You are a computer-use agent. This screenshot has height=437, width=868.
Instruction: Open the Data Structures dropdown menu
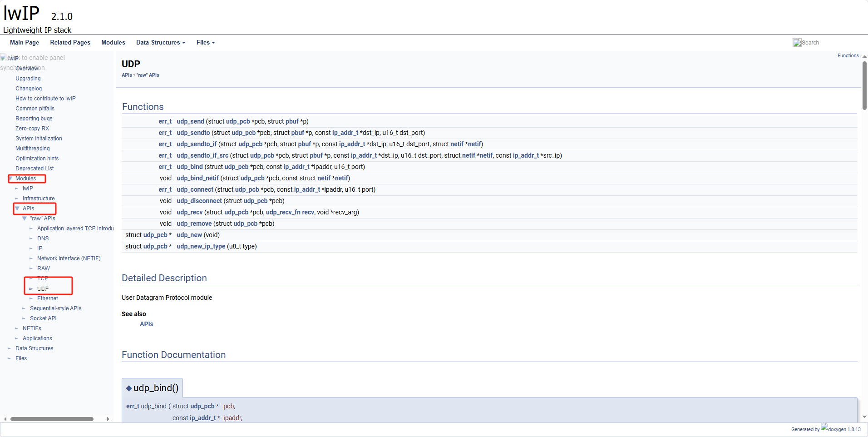161,42
